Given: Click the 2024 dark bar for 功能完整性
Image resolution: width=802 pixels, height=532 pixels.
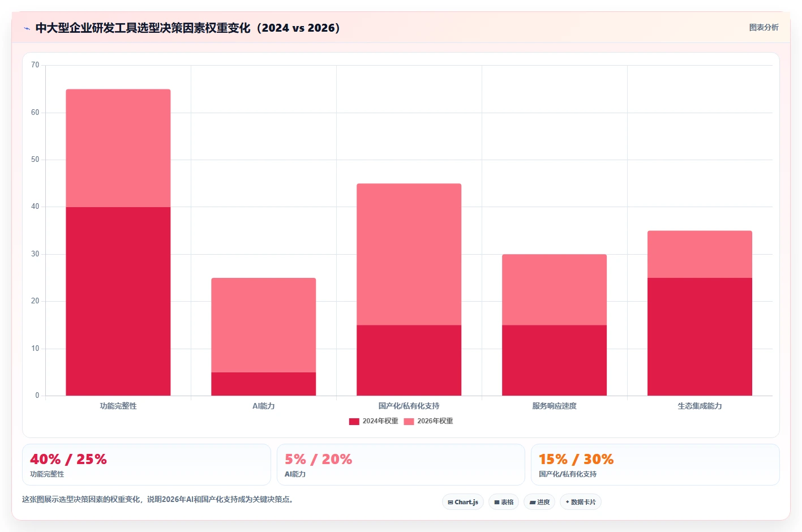Looking at the screenshot, I should (118, 301).
